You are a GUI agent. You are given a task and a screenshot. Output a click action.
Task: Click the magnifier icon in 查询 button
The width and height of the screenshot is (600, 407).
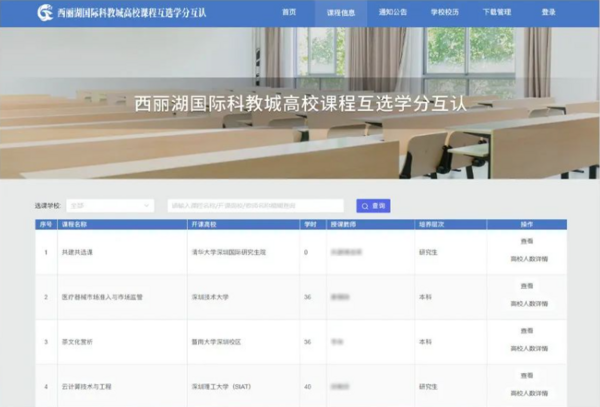pos(365,206)
